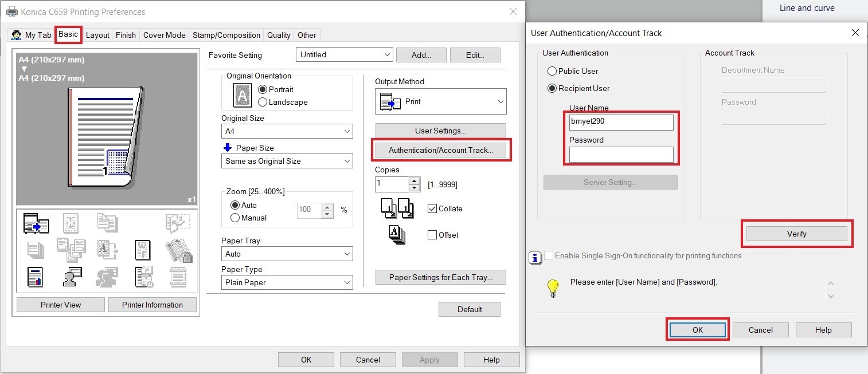Image resolution: width=868 pixels, height=374 pixels.
Task: Select the Landscape orientation radio button
Action: coord(263,102)
